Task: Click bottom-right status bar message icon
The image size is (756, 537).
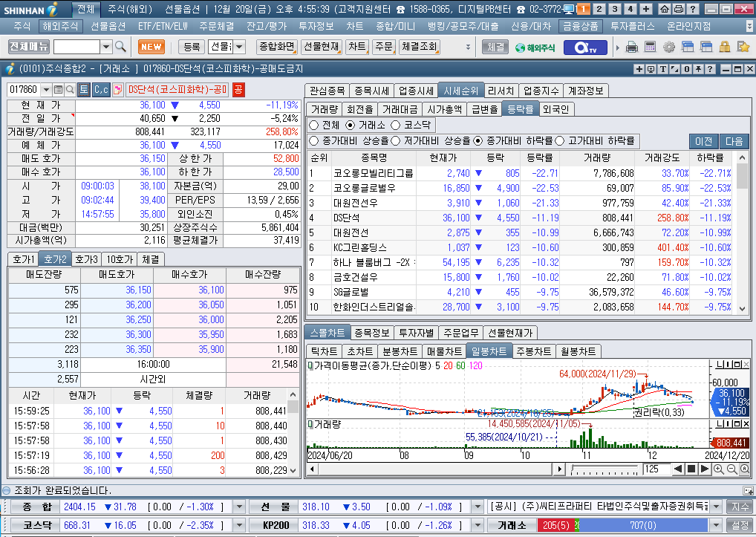Action: point(748,491)
